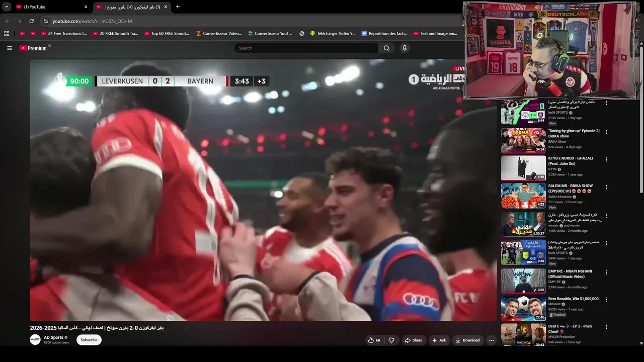Open the tab search dropdown arrow
Screen dimensions: 644x362
point(7,7)
